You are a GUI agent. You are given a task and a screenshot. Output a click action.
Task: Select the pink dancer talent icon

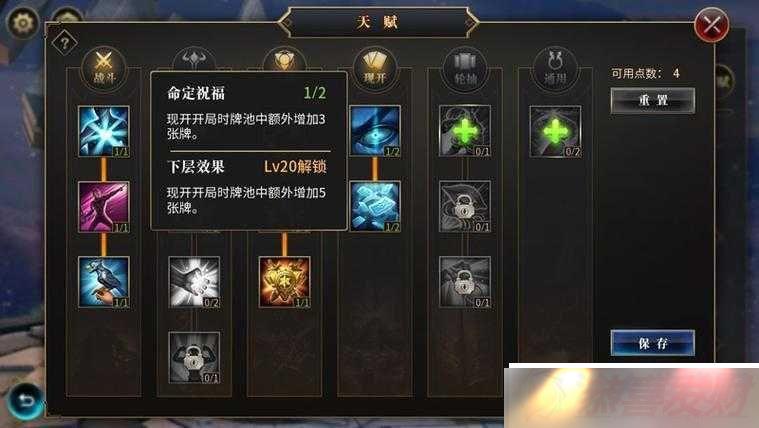point(104,207)
